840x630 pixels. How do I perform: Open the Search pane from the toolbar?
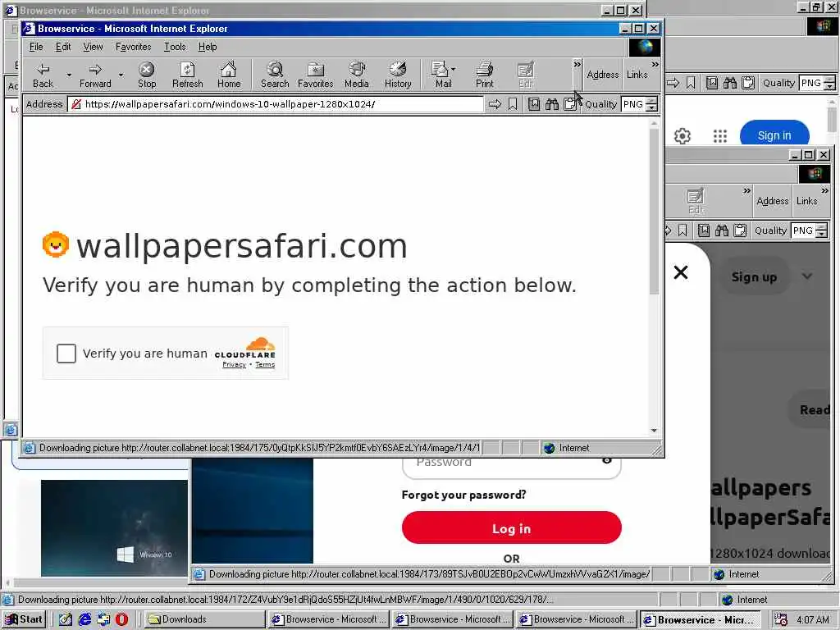(275, 75)
